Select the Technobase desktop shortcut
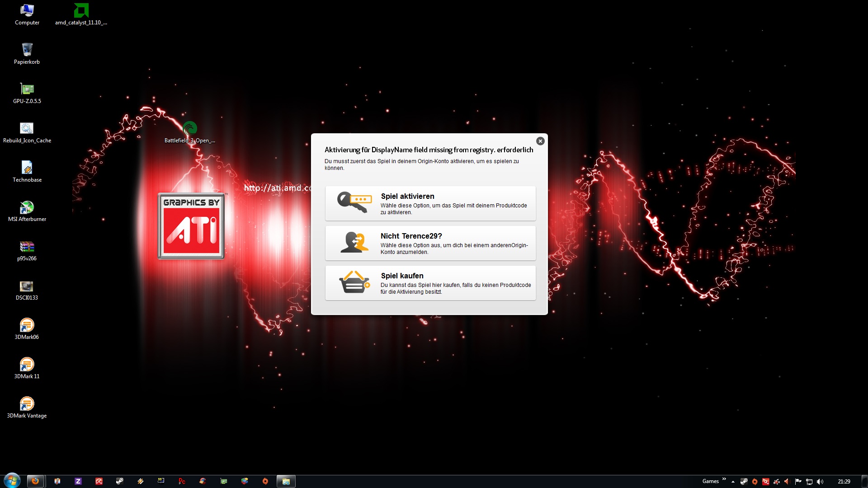 [x=27, y=172]
